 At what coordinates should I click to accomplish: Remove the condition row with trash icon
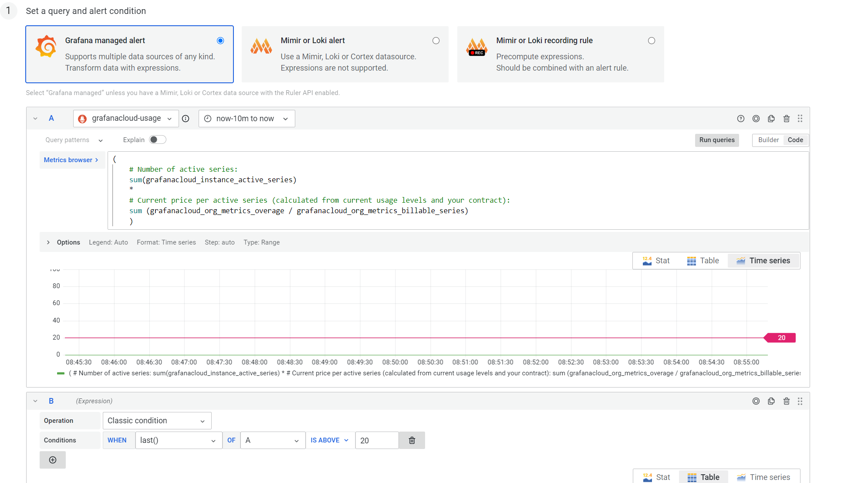412,440
